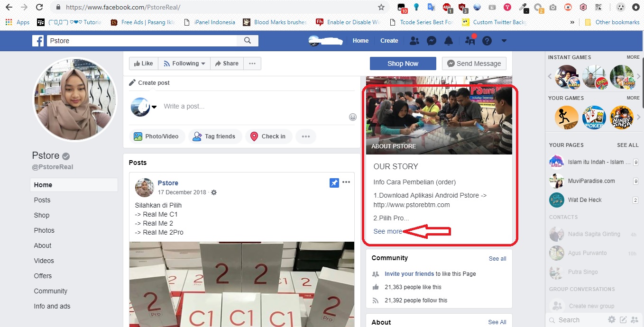Open the post-as profile selector arrow
Screen dimensions: 644x327
click(154, 107)
